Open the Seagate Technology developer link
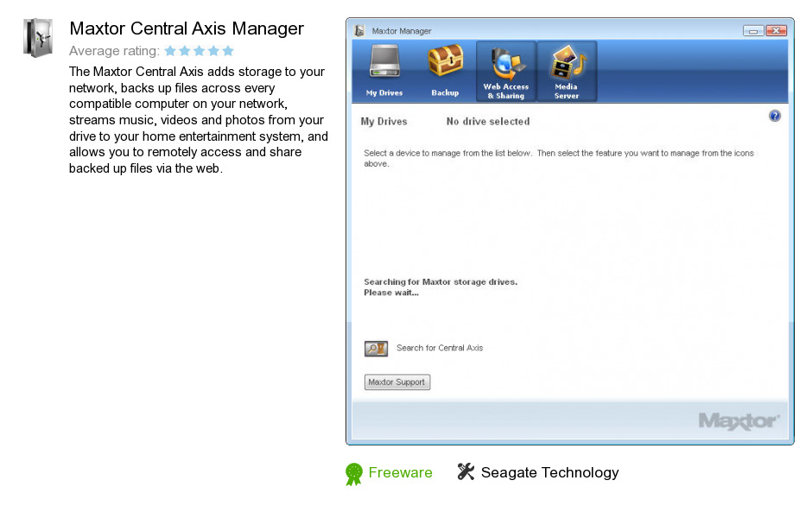 click(x=550, y=472)
